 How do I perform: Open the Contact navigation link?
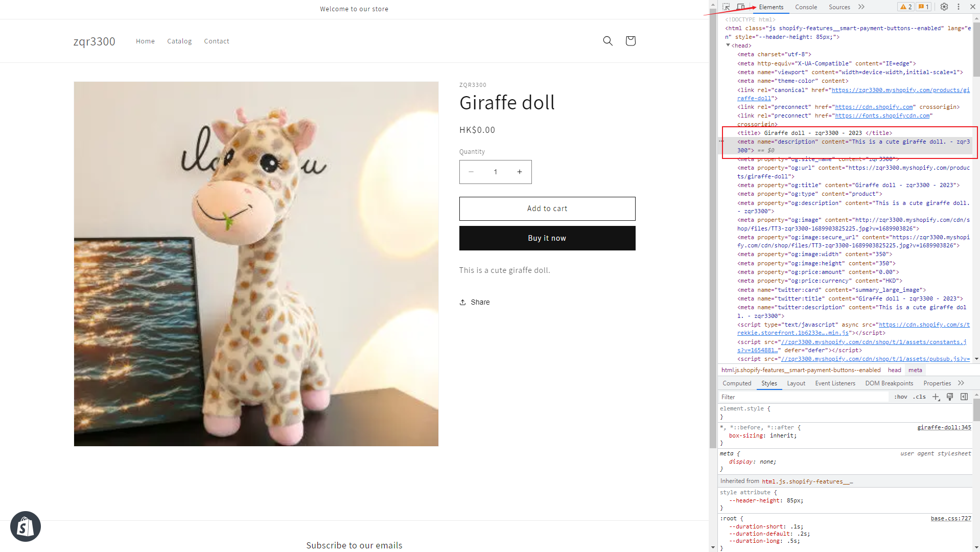[x=217, y=41]
